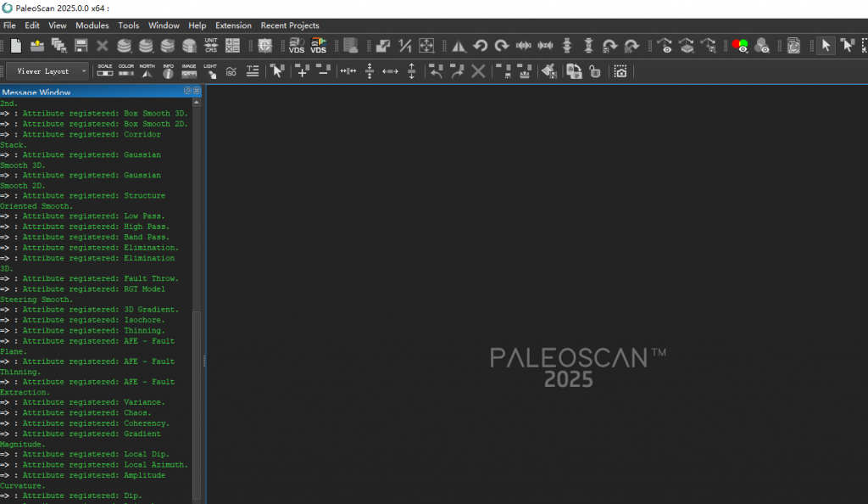Image resolution: width=868 pixels, height=504 pixels.
Task: Click the colored VDS export icon
Action: click(x=319, y=46)
